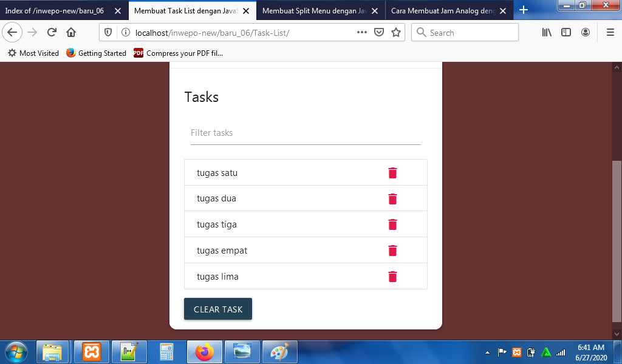The image size is (622, 364).
Task: Click the CLEAR TASK button
Action: coord(218,309)
